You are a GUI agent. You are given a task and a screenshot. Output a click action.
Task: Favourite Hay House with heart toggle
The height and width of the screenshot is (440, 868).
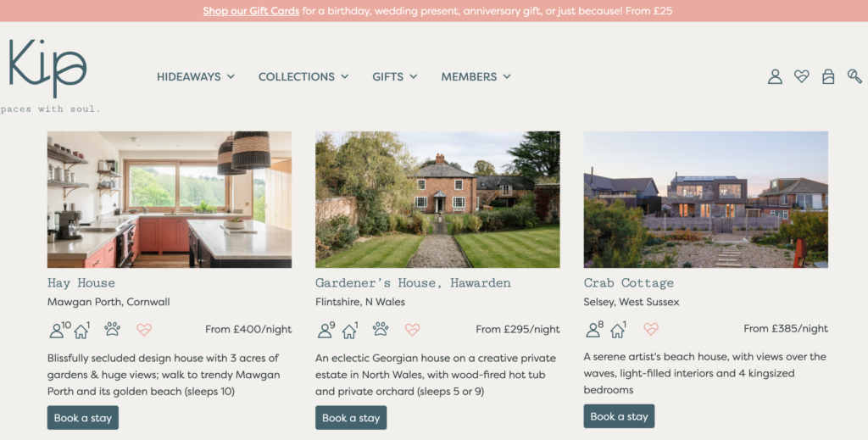tap(144, 329)
